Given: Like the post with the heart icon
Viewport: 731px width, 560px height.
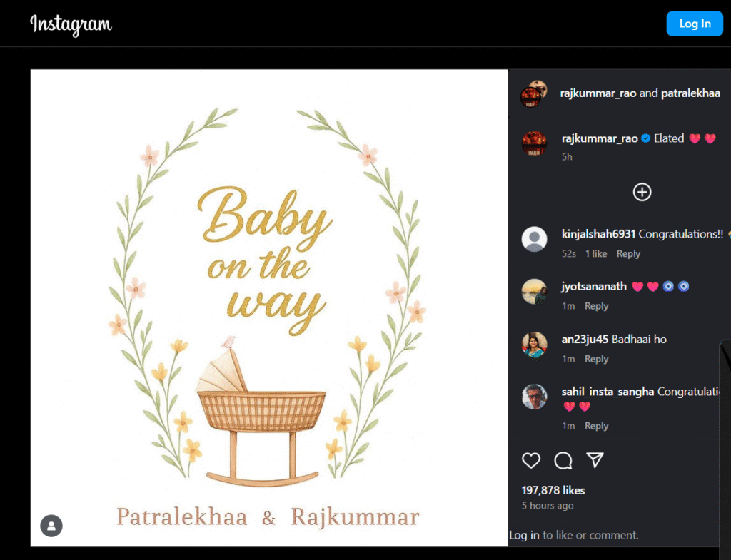Looking at the screenshot, I should point(531,460).
